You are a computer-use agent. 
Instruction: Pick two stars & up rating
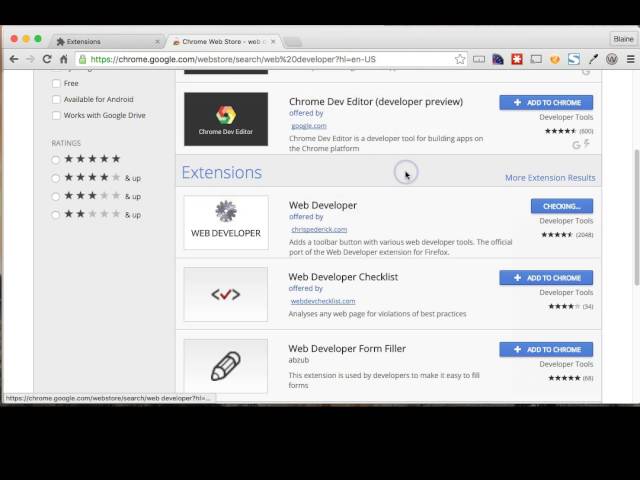pos(56,215)
